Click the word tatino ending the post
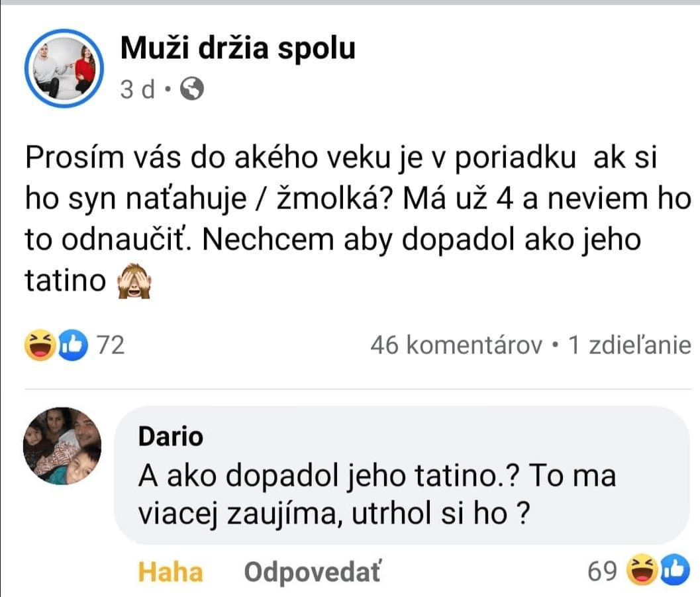Viewport: 700px width, 597px height. click(x=65, y=282)
